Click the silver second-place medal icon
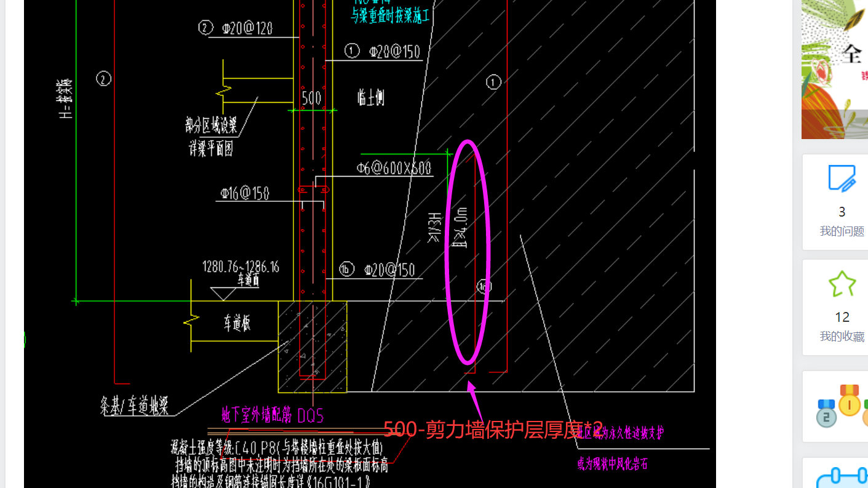 (826, 413)
